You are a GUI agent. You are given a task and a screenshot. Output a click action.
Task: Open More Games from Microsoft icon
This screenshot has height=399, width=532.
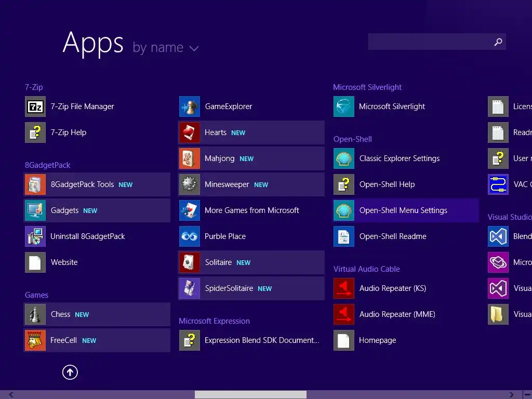click(x=190, y=210)
